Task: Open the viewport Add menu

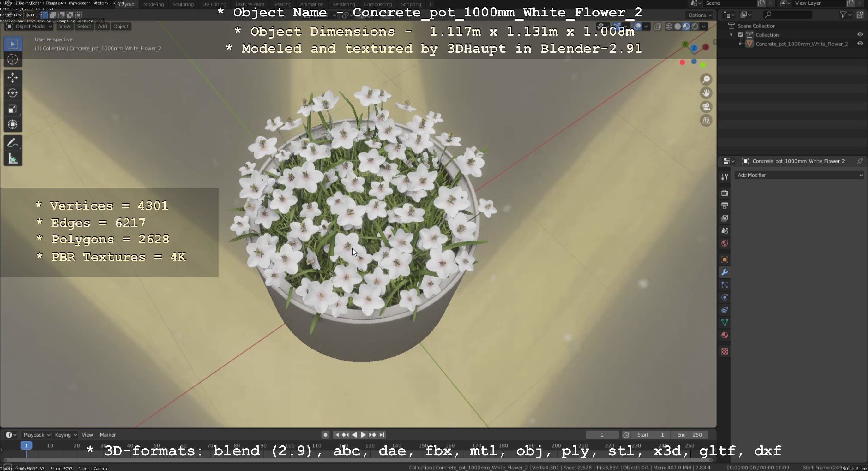Action: click(102, 26)
